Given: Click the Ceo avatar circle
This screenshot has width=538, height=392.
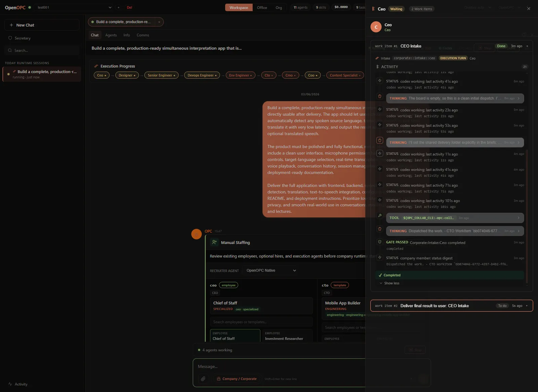Looking at the screenshot, I should [376, 27].
